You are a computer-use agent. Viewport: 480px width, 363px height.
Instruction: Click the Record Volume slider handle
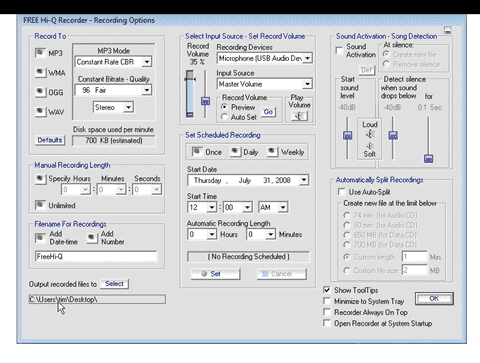click(205, 101)
